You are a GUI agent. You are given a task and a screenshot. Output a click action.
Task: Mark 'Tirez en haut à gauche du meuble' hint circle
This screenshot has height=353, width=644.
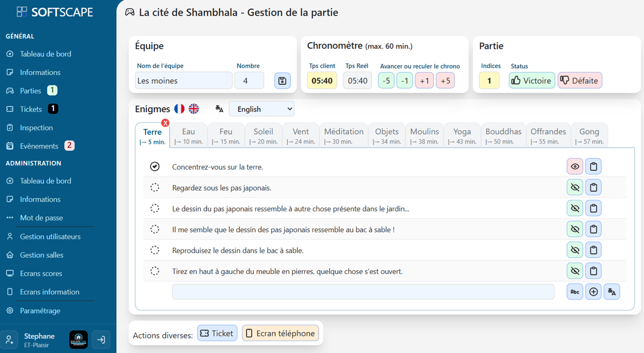click(x=155, y=271)
